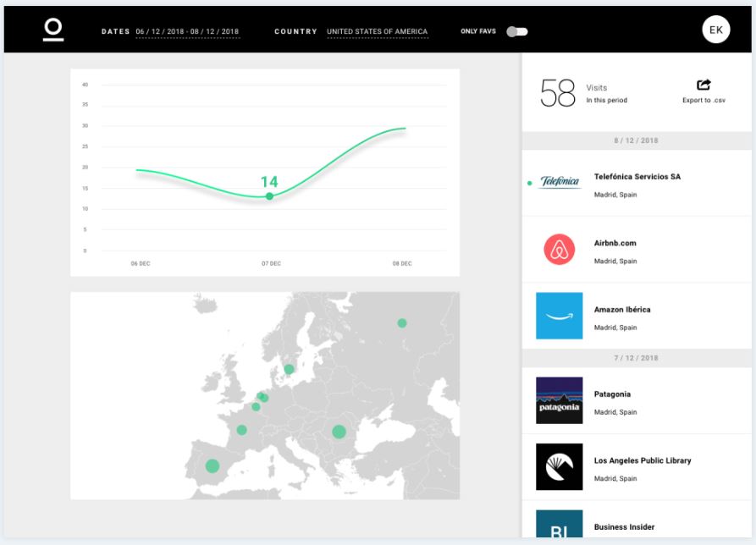Click the Los Angeles Public Library logo
This screenshot has height=545, width=756.
coord(560,467)
